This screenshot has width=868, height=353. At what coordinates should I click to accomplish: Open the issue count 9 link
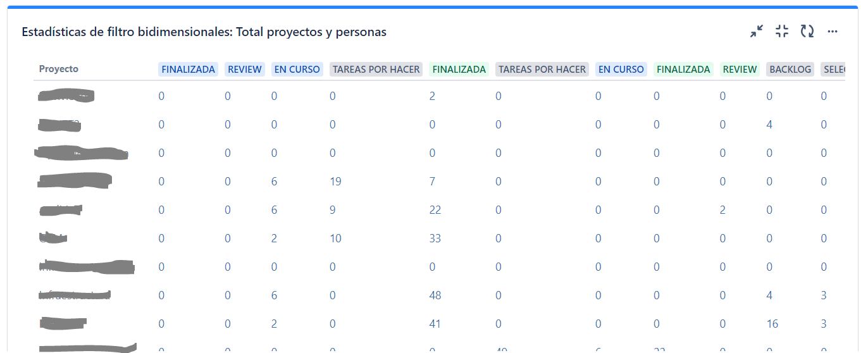pyautogui.click(x=333, y=210)
